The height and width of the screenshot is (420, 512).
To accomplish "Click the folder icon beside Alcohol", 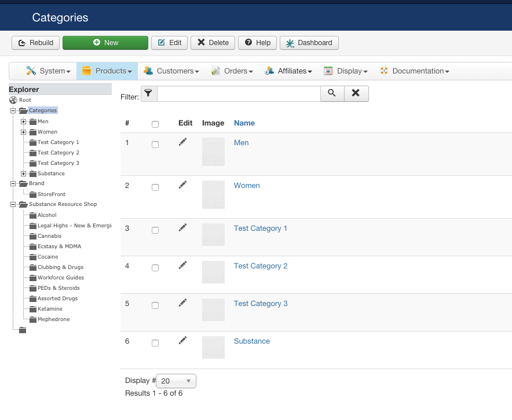I will point(33,216).
